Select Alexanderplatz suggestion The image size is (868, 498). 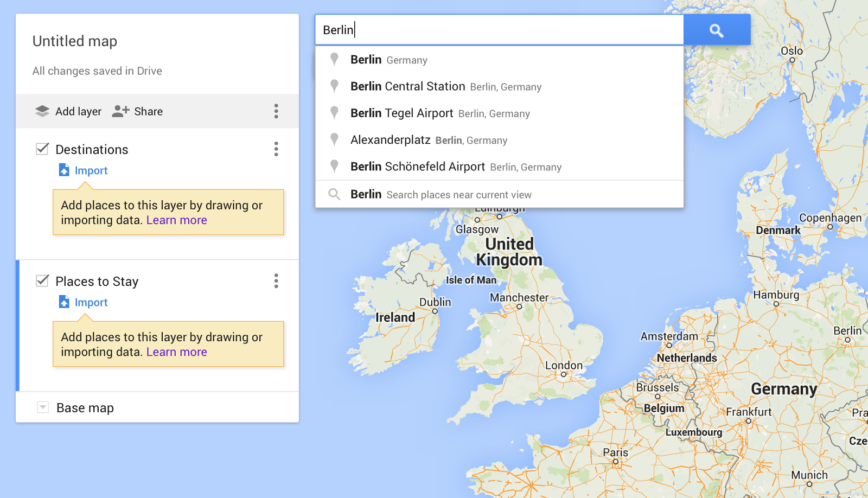point(499,140)
